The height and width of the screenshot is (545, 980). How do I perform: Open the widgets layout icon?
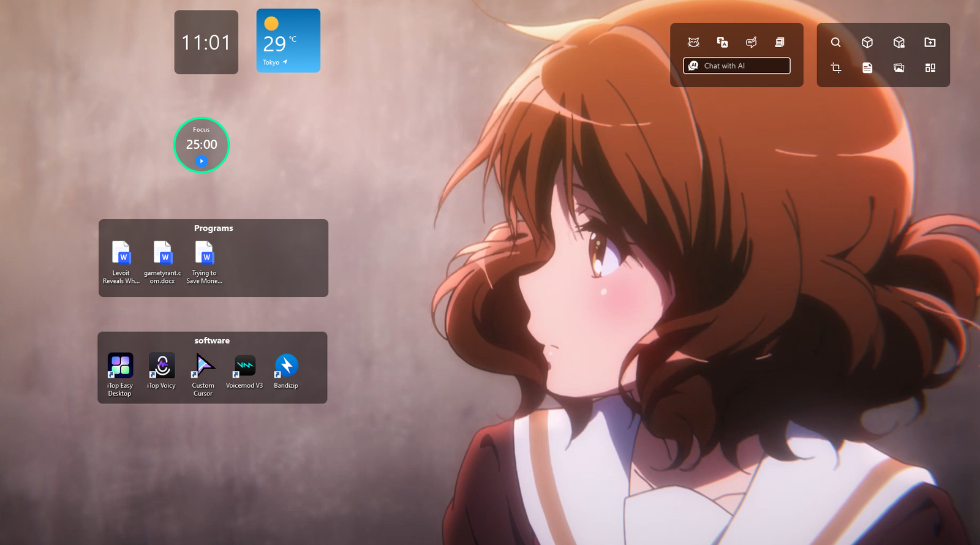click(930, 67)
